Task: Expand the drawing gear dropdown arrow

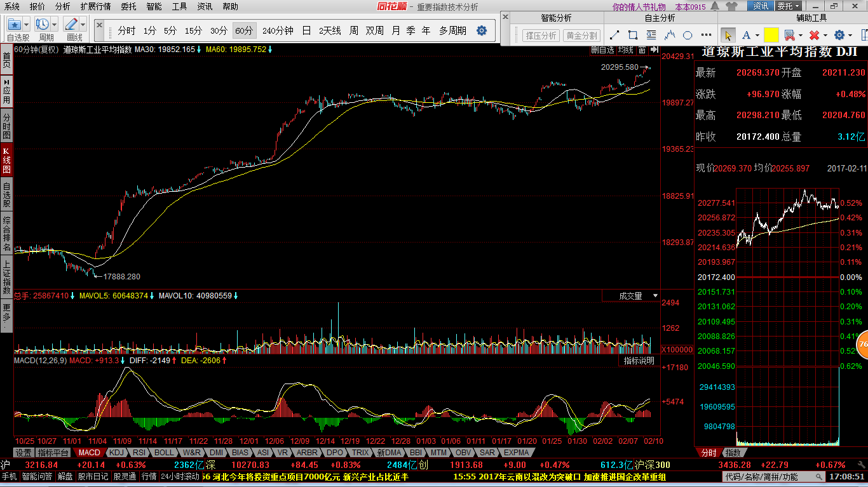Action: (850, 36)
